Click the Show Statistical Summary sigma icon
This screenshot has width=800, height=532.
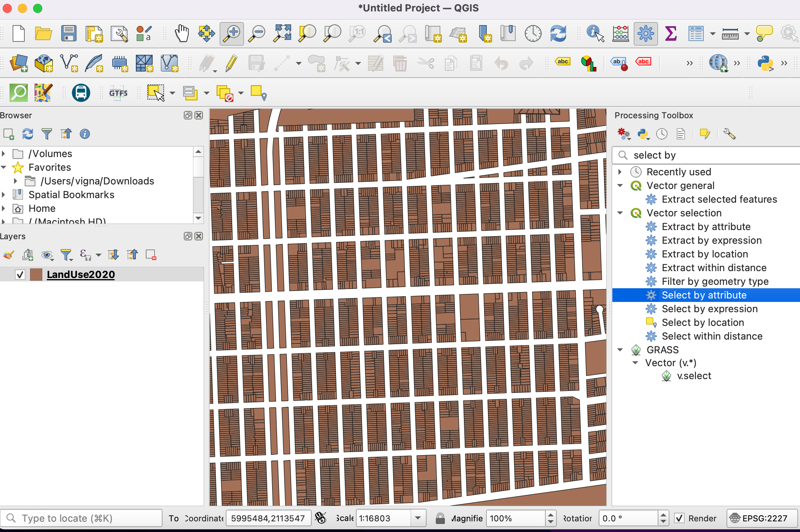point(670,33)
